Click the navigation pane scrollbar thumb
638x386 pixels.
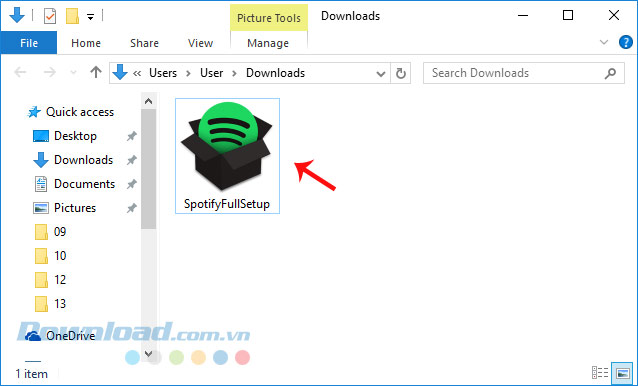(149, 169)
